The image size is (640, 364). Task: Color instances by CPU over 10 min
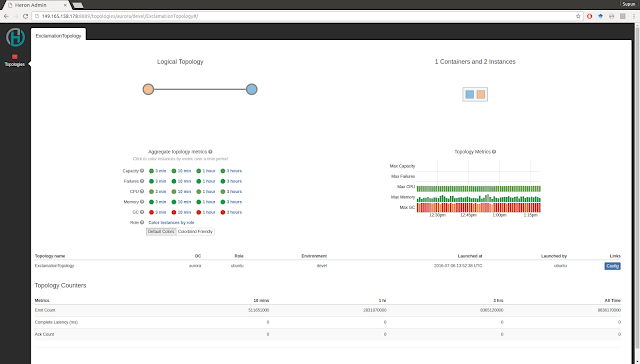point(181,191)
